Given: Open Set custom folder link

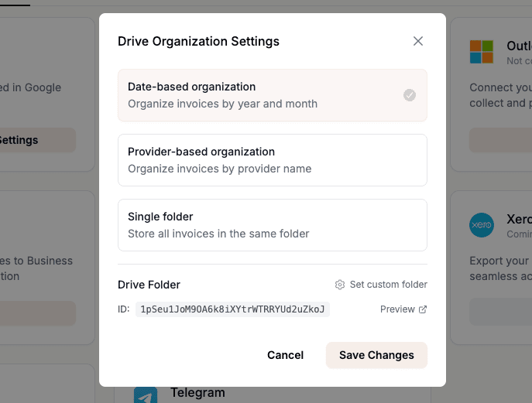Looking at the screenshot, I should coord(388,285).
